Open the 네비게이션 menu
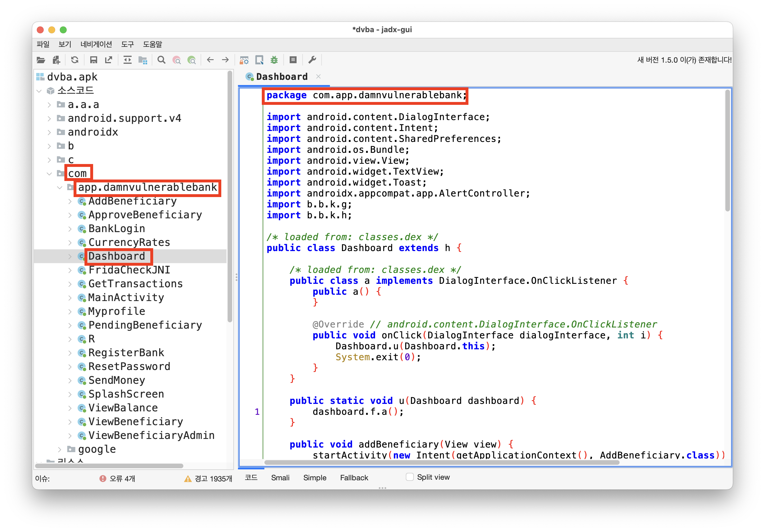Image resolution: width=765 pixels, height=532 pixels. [x=96, y=44]
